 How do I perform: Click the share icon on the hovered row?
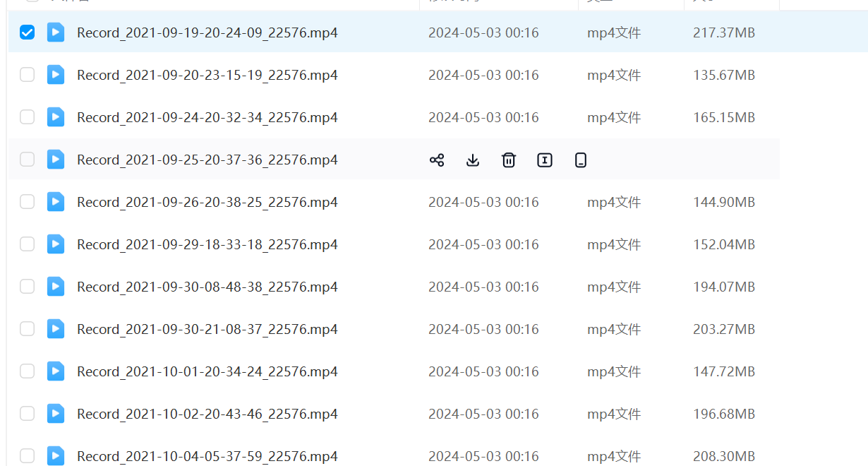point(437,160)
